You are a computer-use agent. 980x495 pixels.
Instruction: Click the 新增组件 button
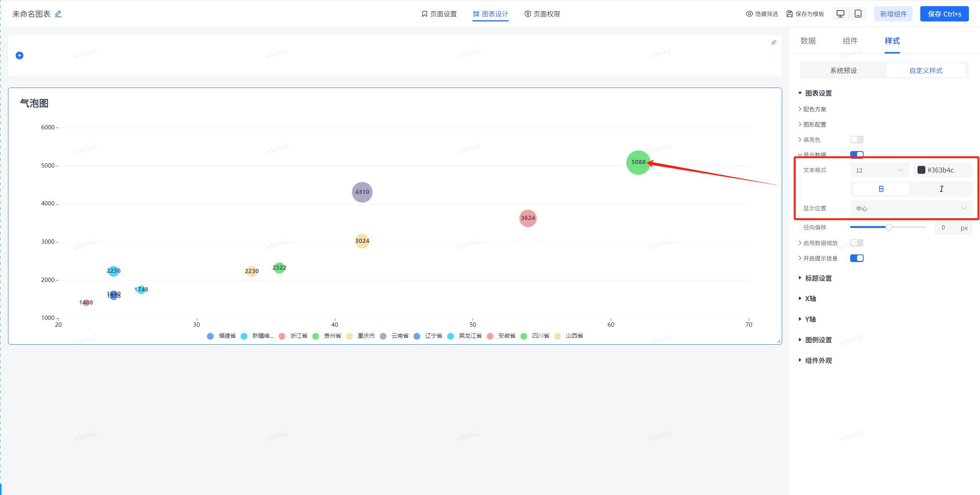point(893,14)
